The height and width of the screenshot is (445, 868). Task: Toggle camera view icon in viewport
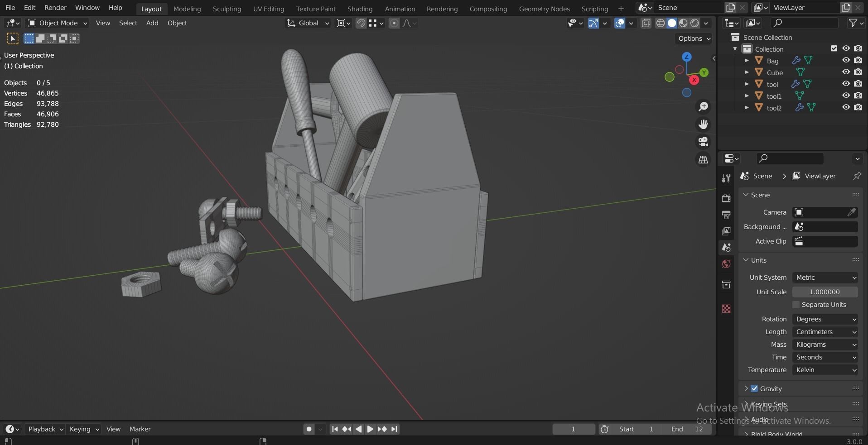point(703,142)
